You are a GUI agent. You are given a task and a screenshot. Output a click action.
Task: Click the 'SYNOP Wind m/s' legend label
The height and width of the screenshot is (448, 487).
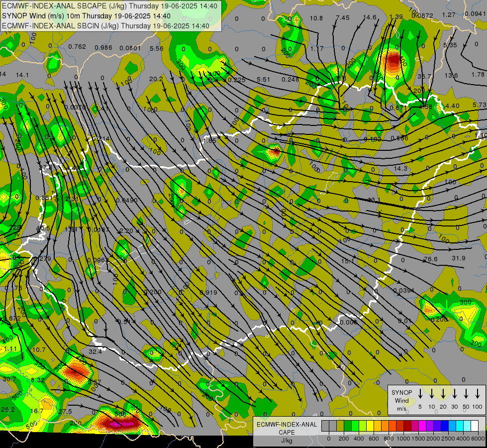point(401,401)
